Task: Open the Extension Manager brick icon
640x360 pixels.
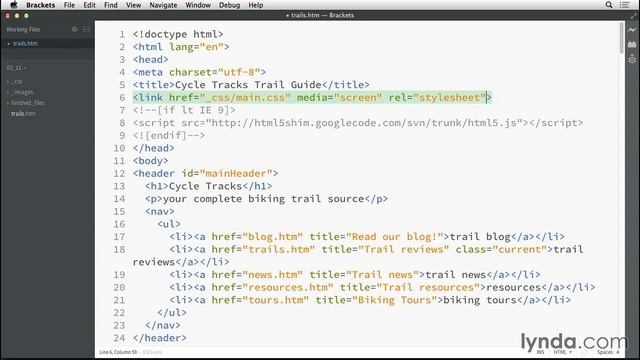Action: [x=632, y=44]
